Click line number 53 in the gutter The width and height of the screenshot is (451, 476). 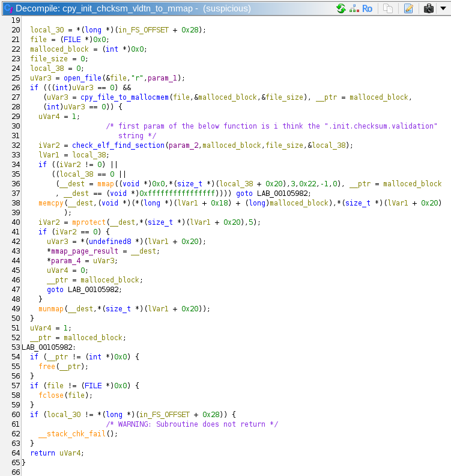[16, 347]
